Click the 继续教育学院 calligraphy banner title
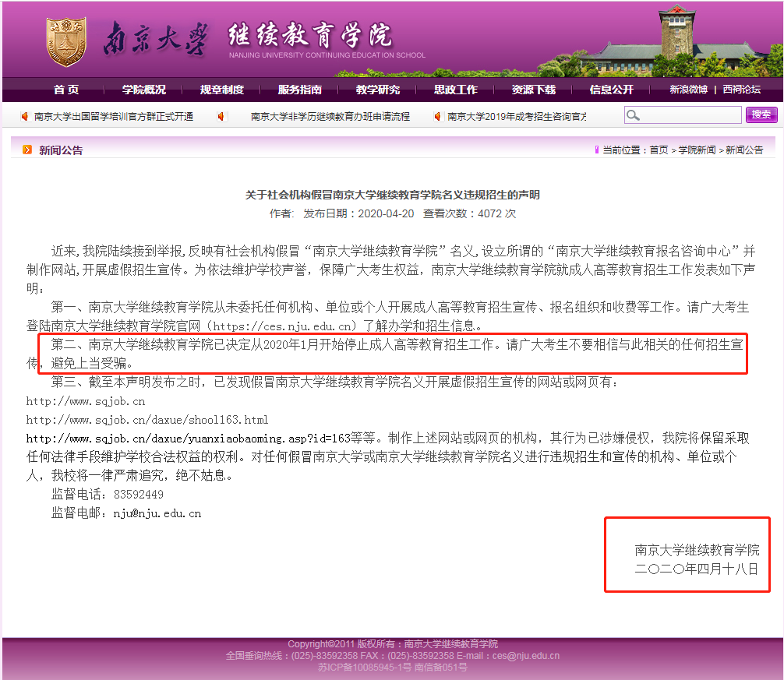The height and width of the screenshot is (680, 784). (x=310, y=36)
